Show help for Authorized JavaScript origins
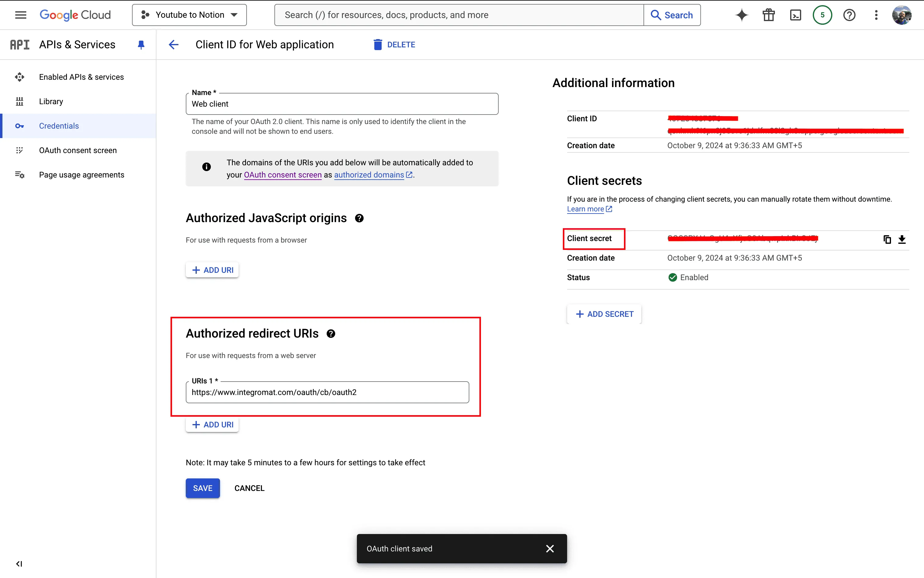 click(x=359, y=218)
